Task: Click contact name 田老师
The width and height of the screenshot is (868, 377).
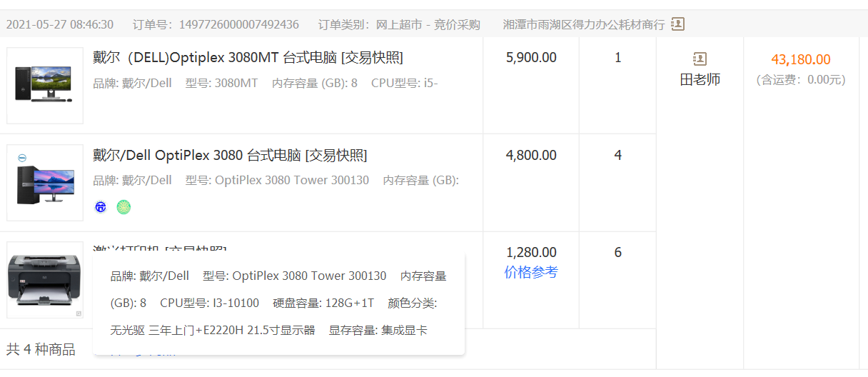Action: 700,80
